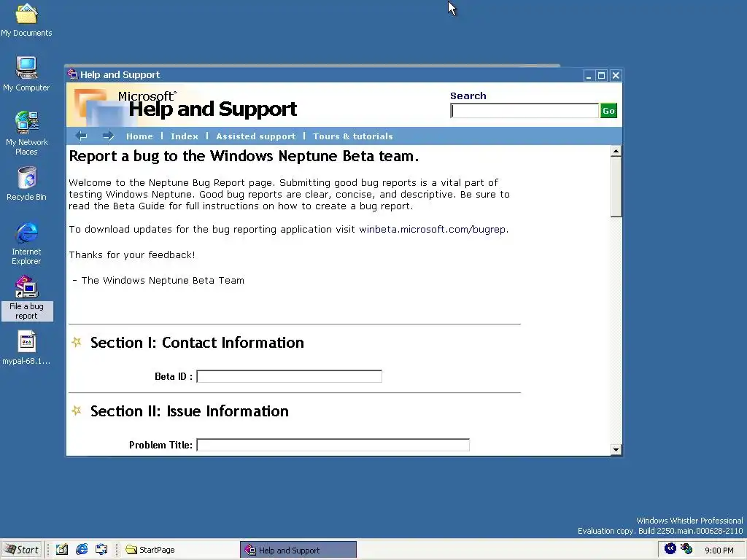Click winbeta.microsoft.com/bugrep address text
Image resolution: width=747 pixels, height=560 pixels.
(432, 230)
